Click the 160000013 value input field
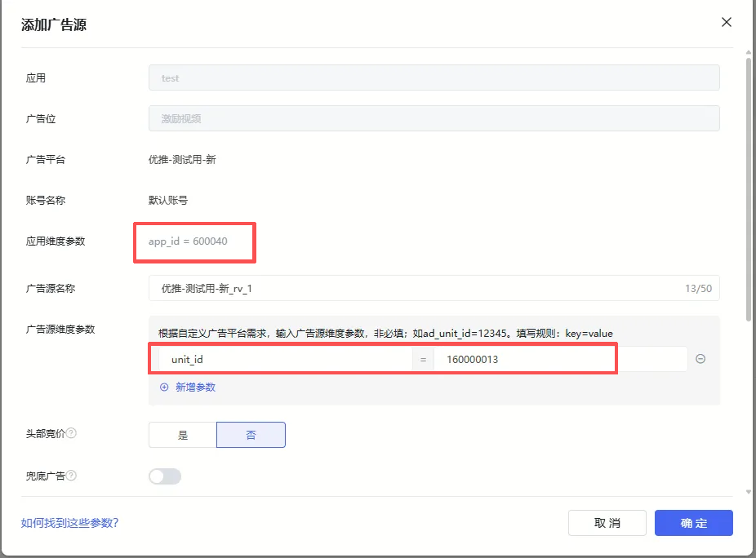 (x=560, y=359)
